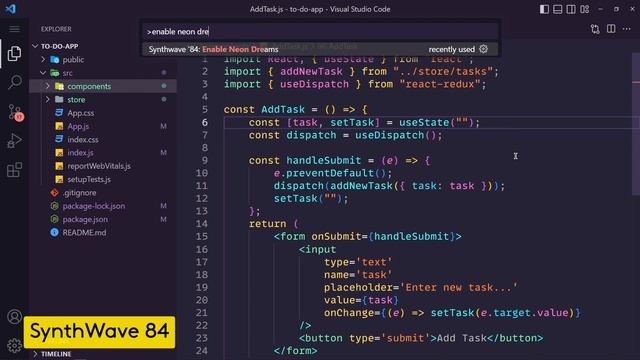Image resolution: width=640 pixels, height=360 pixels.
Task: Toggle secondary side bar layout icon
Action: coord(571,9)
